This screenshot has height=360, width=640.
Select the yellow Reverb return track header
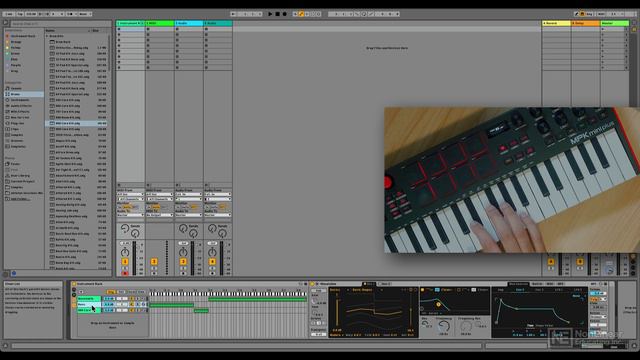(556, 23)
